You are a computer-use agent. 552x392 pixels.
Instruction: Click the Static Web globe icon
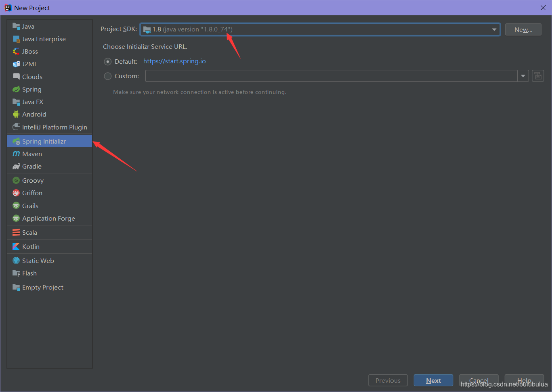point(16,261)
